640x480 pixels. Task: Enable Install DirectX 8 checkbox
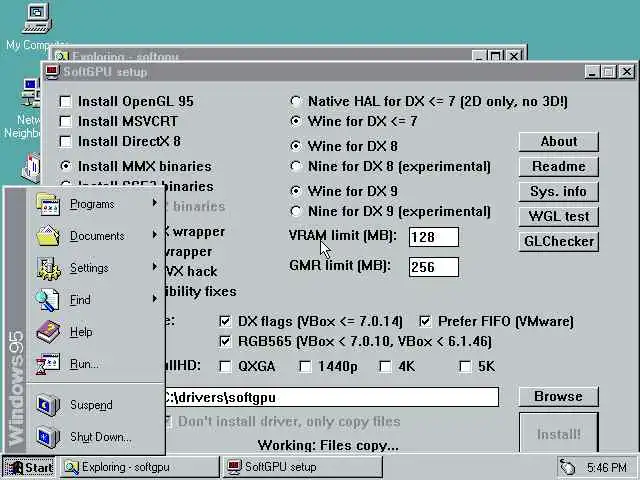(65, 141)
